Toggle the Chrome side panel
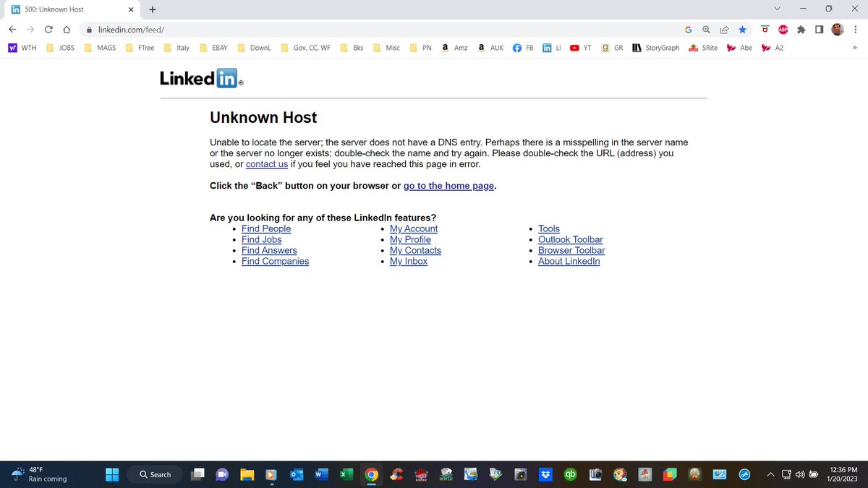The image size is (868, 488). [x=819, y=30]
